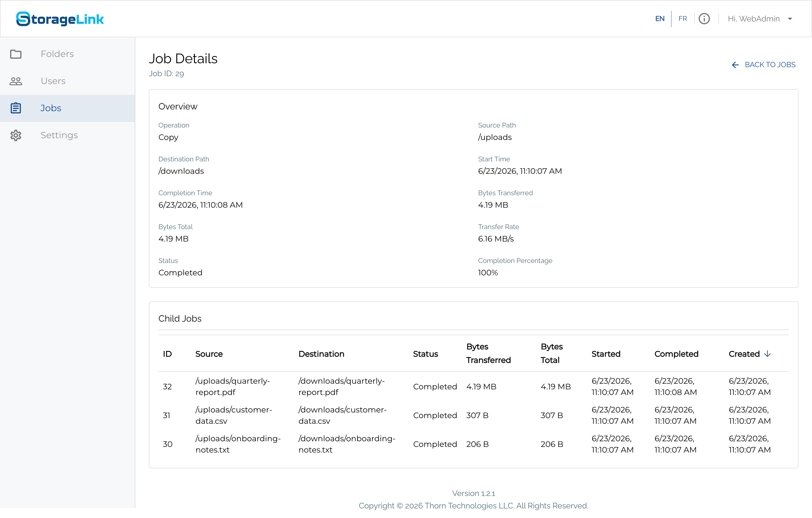Switch language to EN
The width and height of the screenshot is (812, 518).
660,19
